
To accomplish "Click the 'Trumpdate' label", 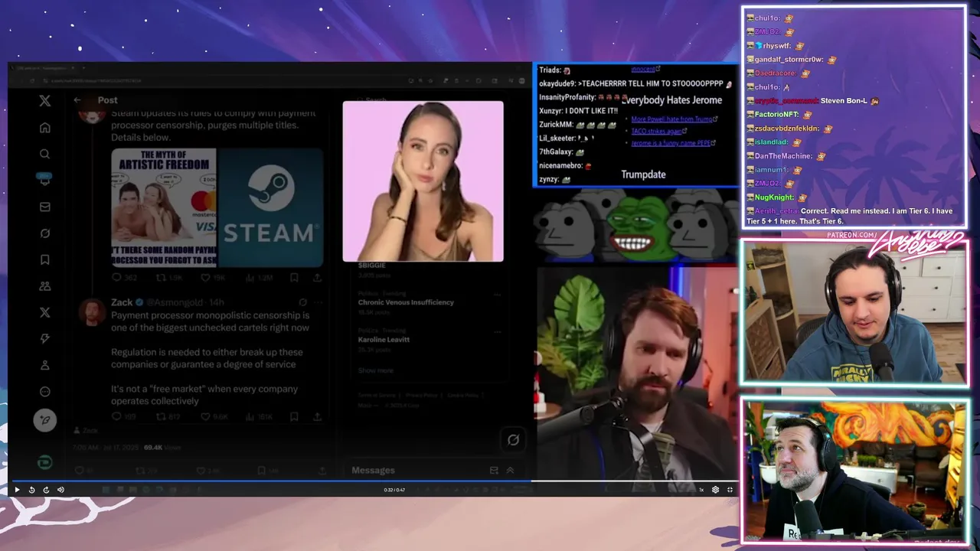I will (x=643, y=174).
